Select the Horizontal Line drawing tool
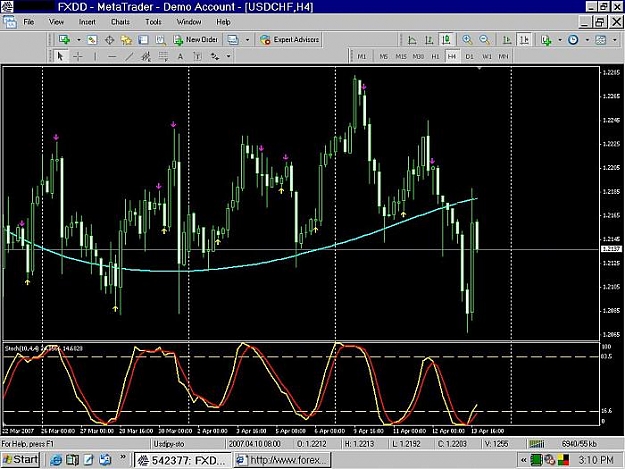Viewport: 625px width, 469px height. 112,57
